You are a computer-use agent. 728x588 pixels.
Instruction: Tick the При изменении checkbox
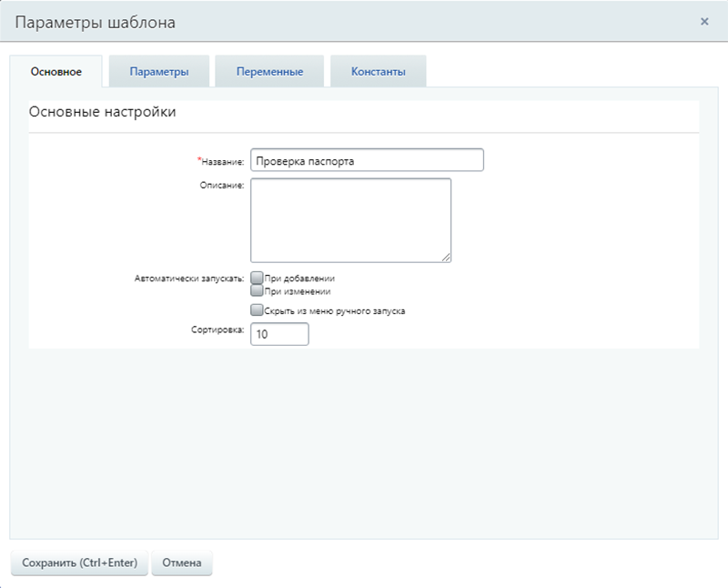(257, 291)
